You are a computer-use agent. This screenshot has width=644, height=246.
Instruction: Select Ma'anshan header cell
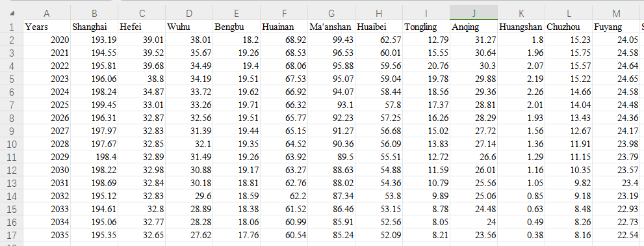[331, 27]
